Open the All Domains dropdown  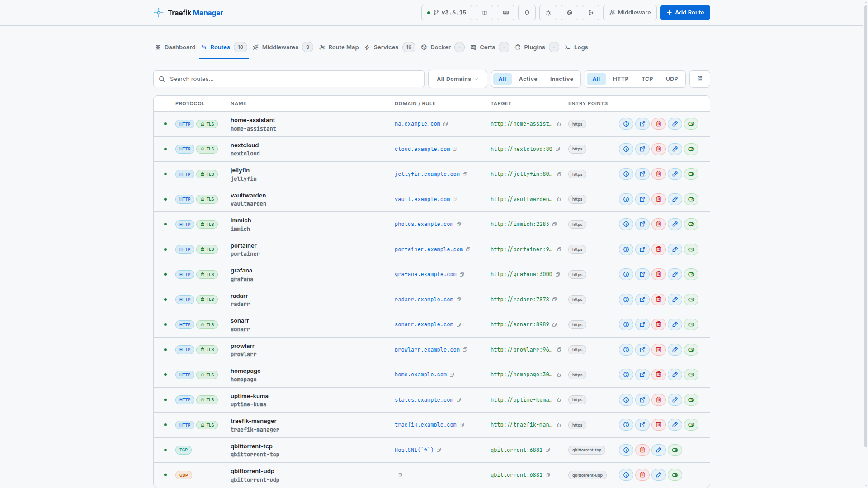point(458,79)
